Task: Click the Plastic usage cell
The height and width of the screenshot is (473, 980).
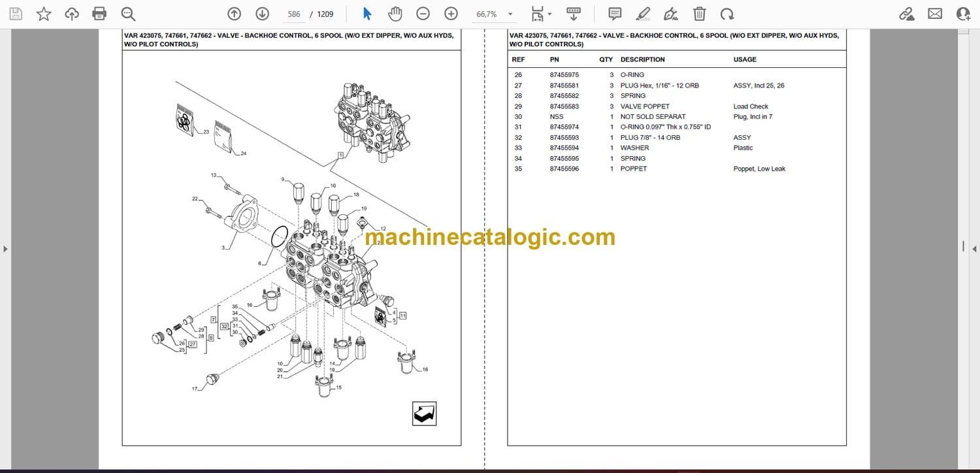Action: (x=743, y=148)
